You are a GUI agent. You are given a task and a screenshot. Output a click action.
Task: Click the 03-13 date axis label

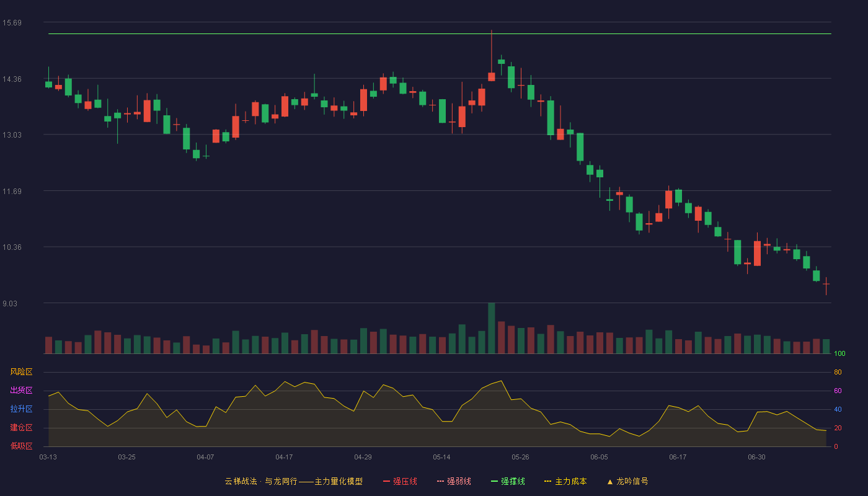point(48,457)
